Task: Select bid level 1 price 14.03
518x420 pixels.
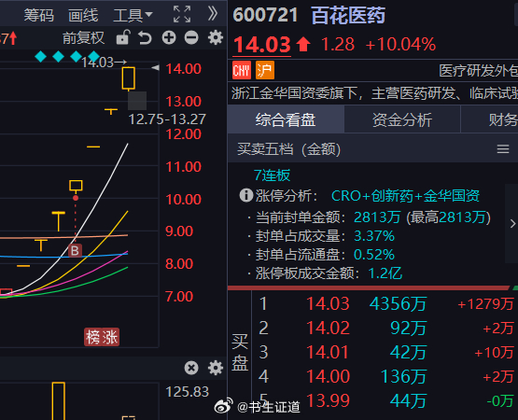Action: tap(328, 303)
